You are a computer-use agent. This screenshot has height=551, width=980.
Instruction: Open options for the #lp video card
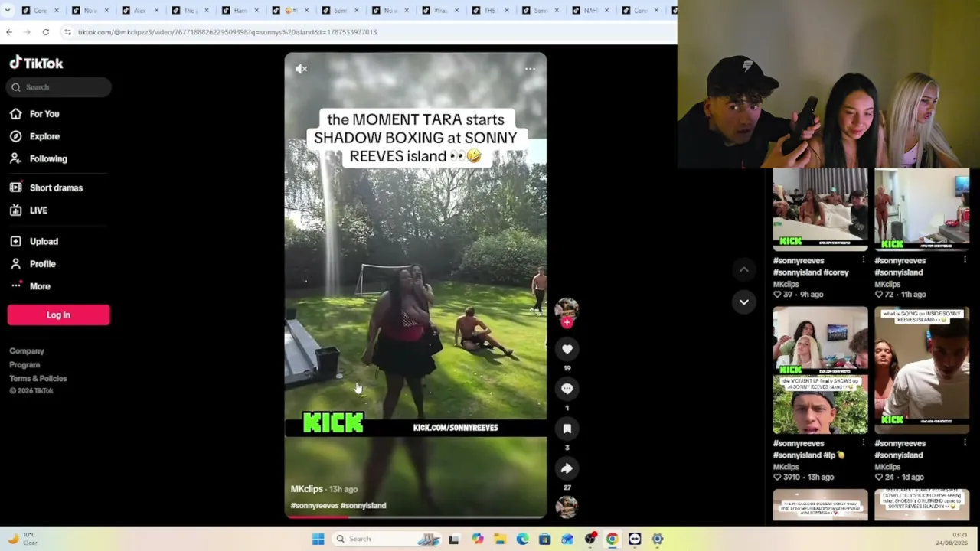pos(863,443)
